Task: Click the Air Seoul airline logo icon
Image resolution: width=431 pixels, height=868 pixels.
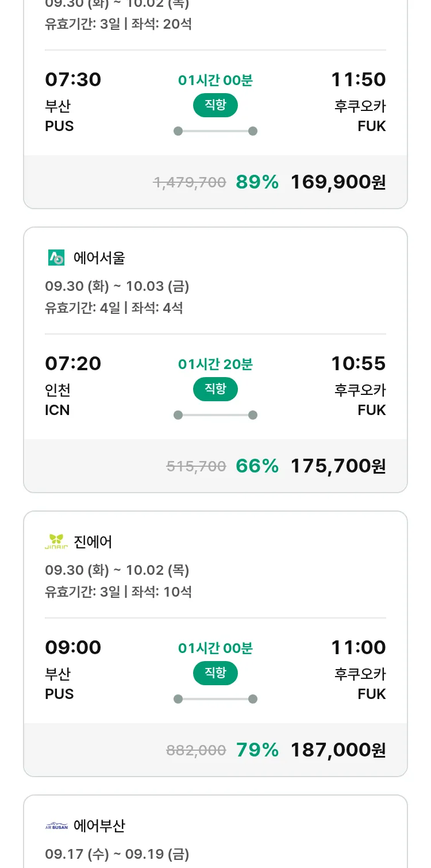Action: click(x=56, y=258)
